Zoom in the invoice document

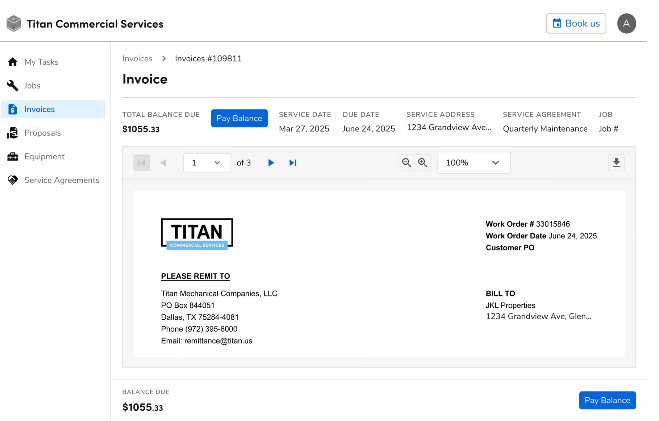pos(422,163)
